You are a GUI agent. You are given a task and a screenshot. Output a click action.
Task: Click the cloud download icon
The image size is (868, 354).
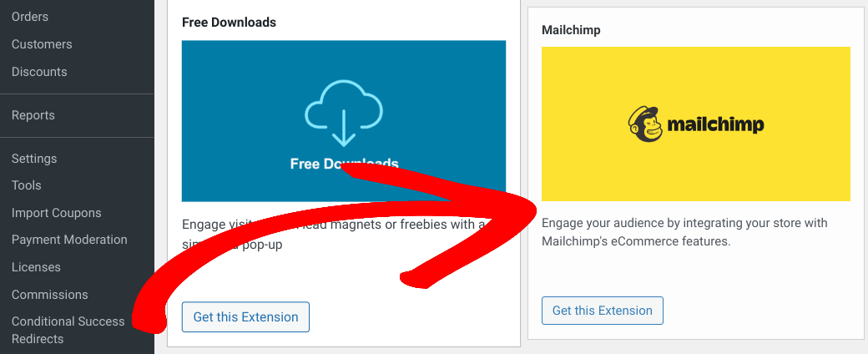(x=344, y=114)
